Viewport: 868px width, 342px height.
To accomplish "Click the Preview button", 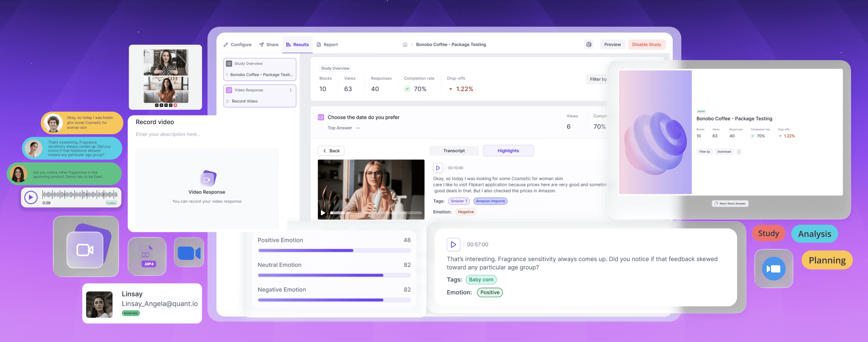I will coord(612,44).
